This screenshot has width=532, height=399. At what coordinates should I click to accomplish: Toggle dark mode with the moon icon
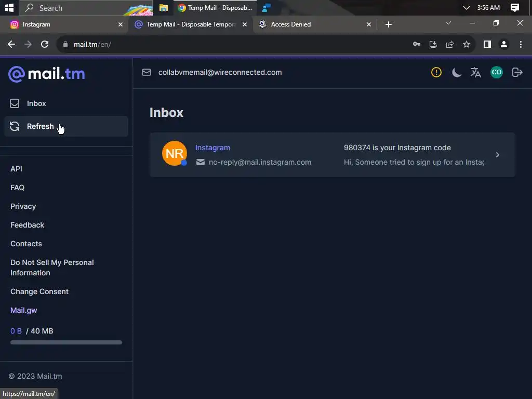tap(456, 72)
